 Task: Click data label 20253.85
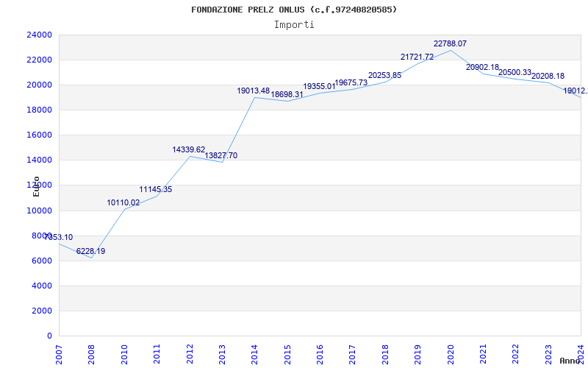click(384, 76)
